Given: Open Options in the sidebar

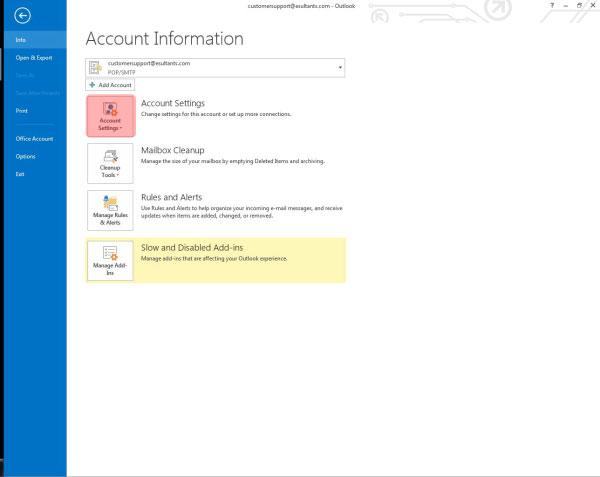Looking at the screenshot, I should 35,156.
